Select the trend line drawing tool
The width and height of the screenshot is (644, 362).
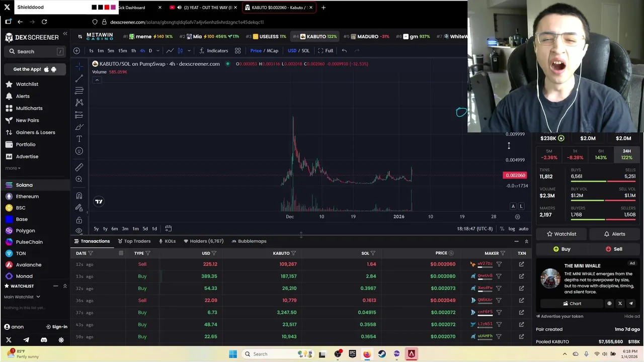[x=79, y=78]
